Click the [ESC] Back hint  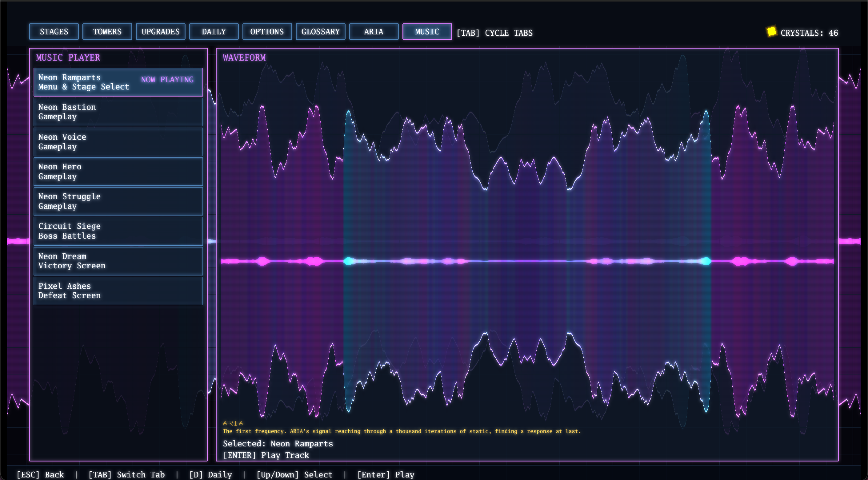point(40,475)
